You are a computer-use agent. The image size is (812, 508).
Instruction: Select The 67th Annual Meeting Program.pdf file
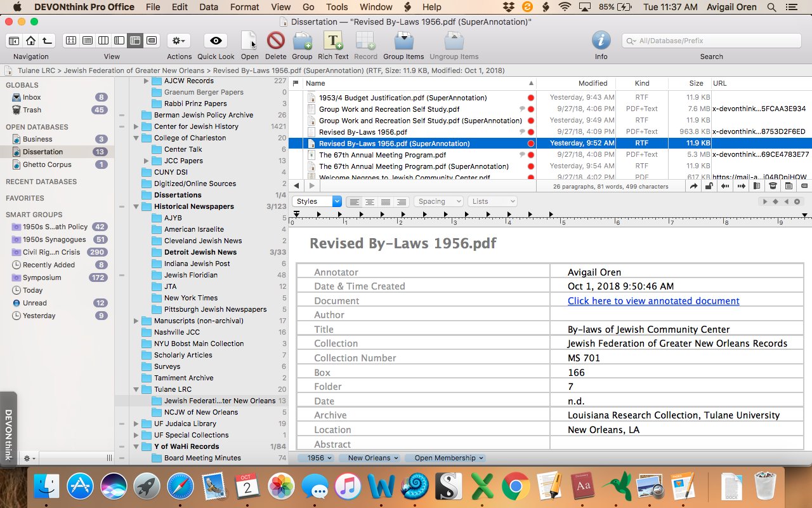pos(383,155)
